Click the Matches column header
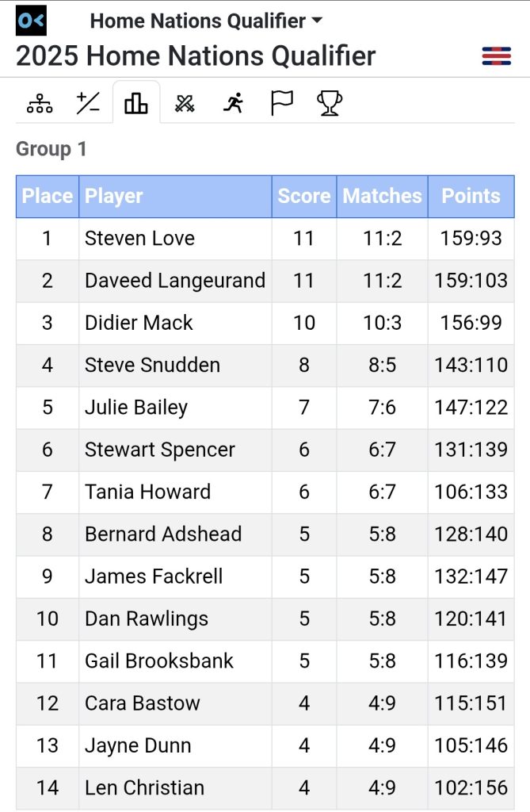 tap(382, 197)
